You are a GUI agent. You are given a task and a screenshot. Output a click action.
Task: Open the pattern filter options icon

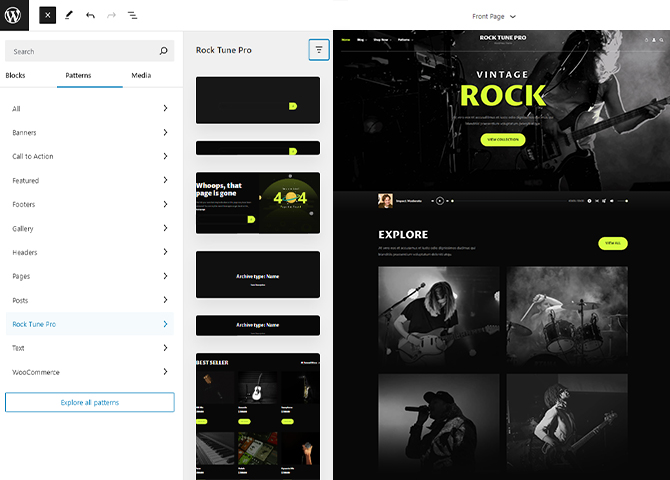click(x=319, y=49)
